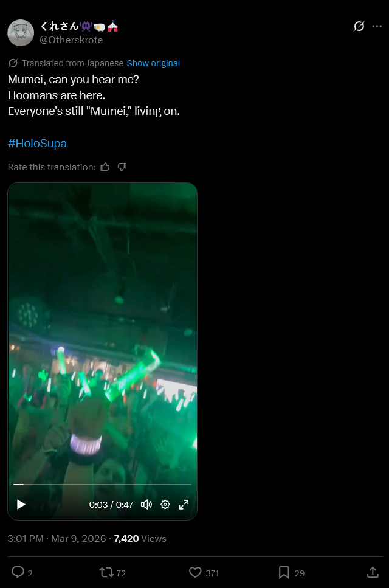Viewport: 389px width, 588px height.
Task: Repost this tweet
Action: pyautogui.click(x=106, y=572)
